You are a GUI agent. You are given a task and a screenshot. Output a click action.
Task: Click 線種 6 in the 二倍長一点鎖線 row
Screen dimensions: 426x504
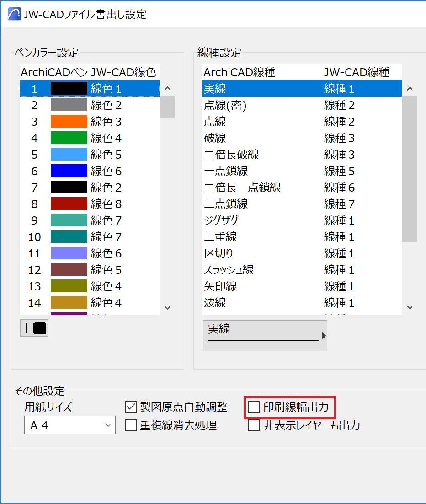point(339,188)
